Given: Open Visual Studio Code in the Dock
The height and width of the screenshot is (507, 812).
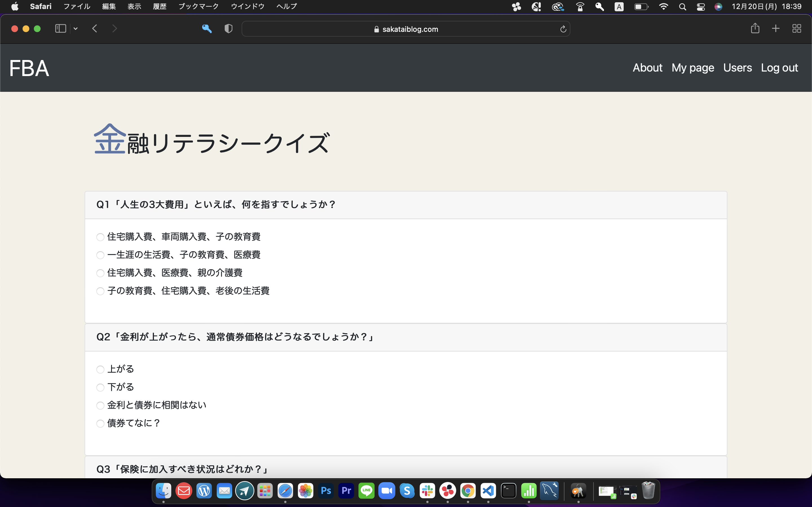Looking at the screenshot, I should pos(488,490).
